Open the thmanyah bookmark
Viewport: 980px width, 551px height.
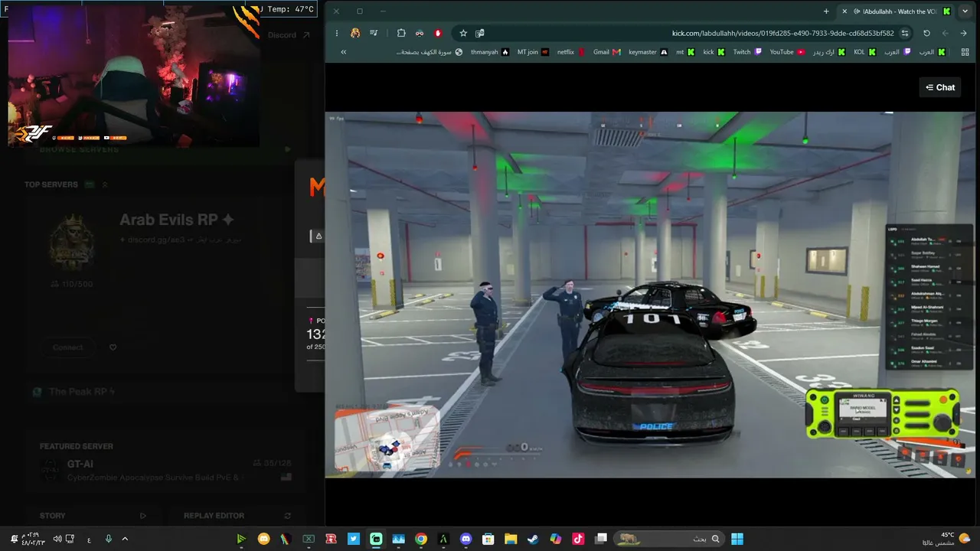point(490,52)
